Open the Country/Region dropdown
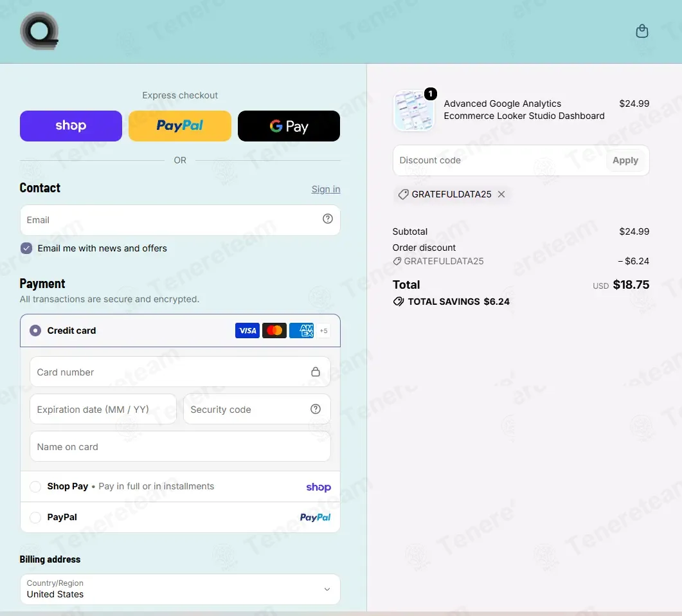This screenshot has height=616, width=682. (x=180, y=589)
